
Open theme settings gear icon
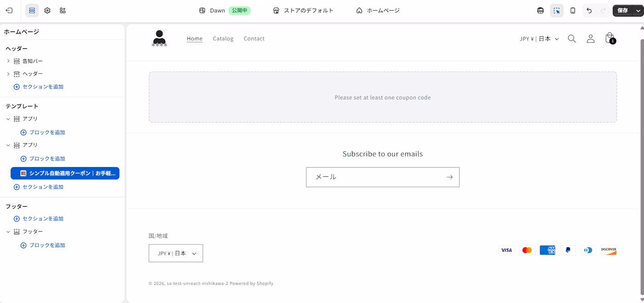(47, 10)
